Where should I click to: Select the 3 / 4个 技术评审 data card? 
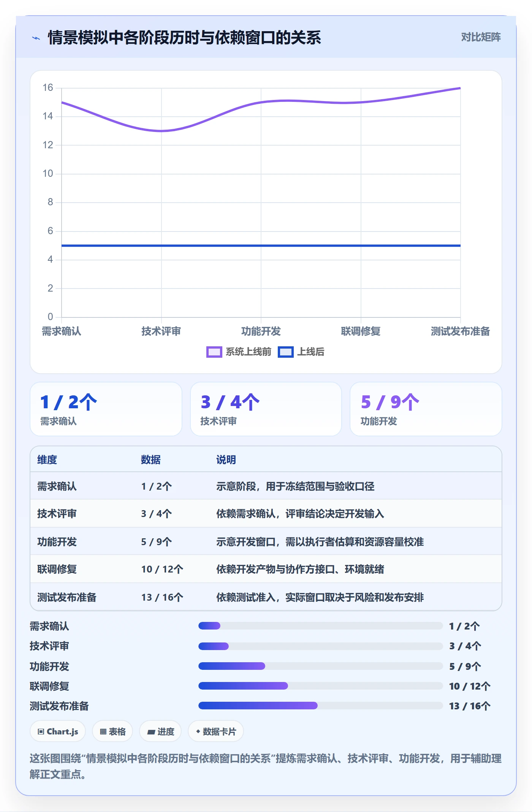point(266,409)
